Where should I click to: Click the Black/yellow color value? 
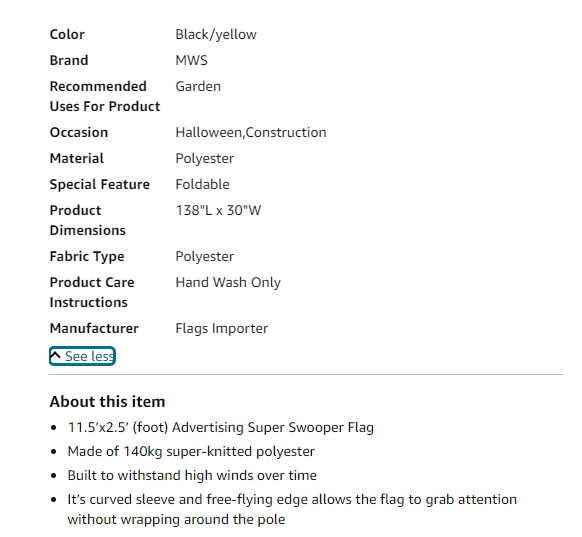pyautogui.click(x=216, y=35)
